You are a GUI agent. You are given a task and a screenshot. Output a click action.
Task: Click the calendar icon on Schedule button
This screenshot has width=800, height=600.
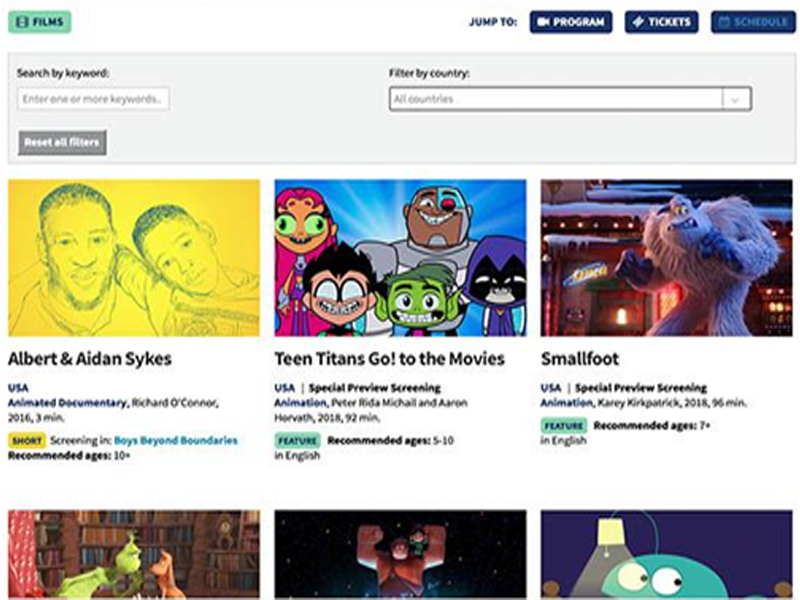pos(724,22)
